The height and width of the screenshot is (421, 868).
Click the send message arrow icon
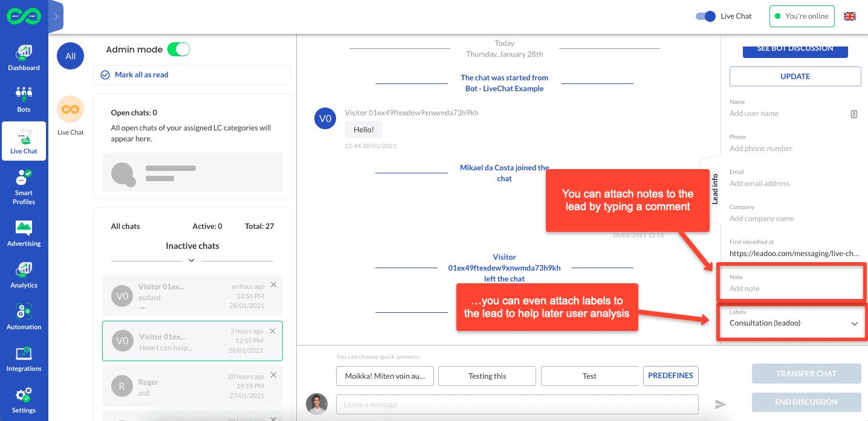coord(721,404)
